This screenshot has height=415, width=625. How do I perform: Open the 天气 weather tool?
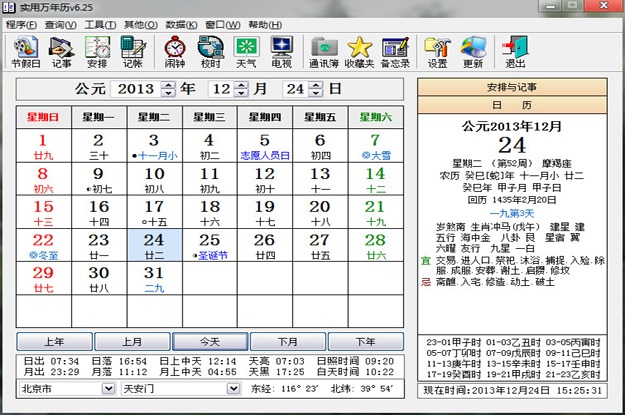tap(246, 52)
